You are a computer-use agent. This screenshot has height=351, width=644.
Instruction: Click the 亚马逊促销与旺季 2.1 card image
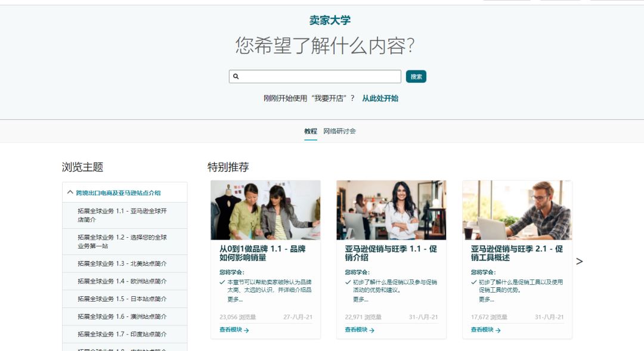517,210
